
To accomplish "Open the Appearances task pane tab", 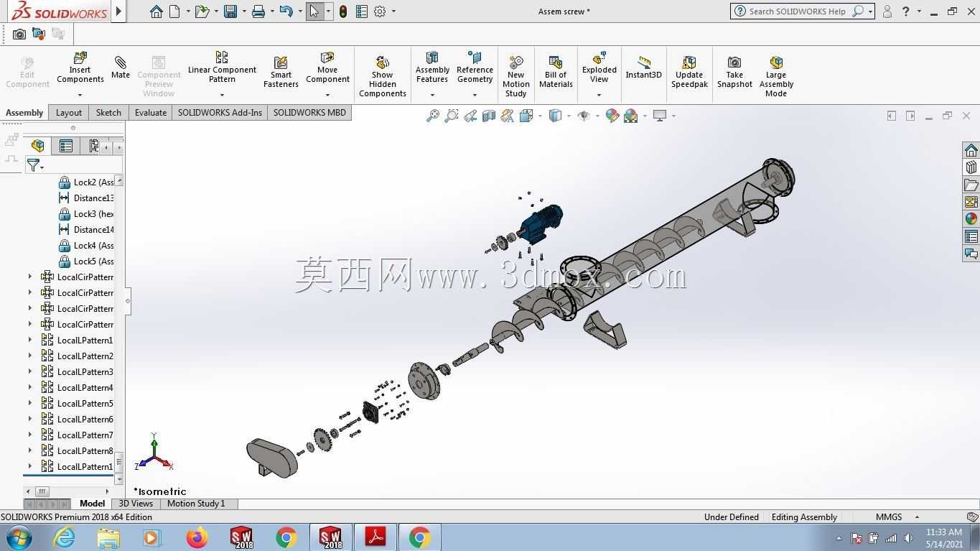I will tap(971, 219).
